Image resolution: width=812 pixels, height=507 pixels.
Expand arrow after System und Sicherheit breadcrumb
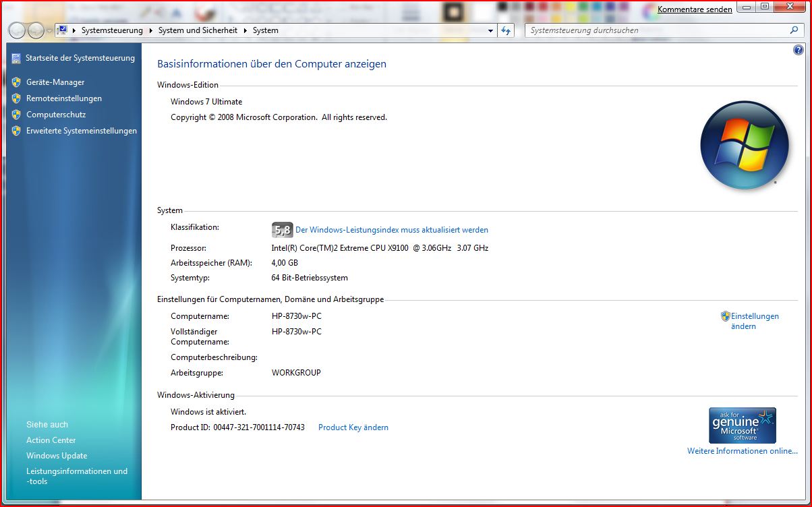245,30
